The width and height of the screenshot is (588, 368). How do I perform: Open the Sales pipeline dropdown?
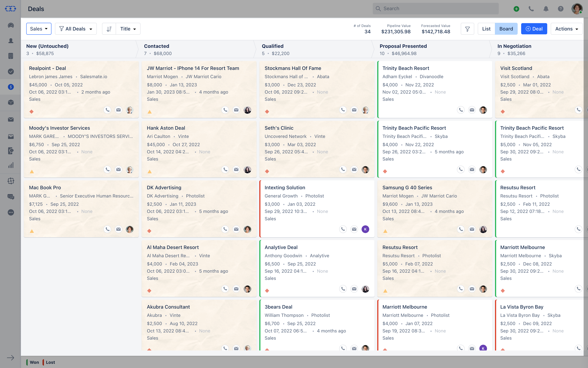click(x=39, y=29)
